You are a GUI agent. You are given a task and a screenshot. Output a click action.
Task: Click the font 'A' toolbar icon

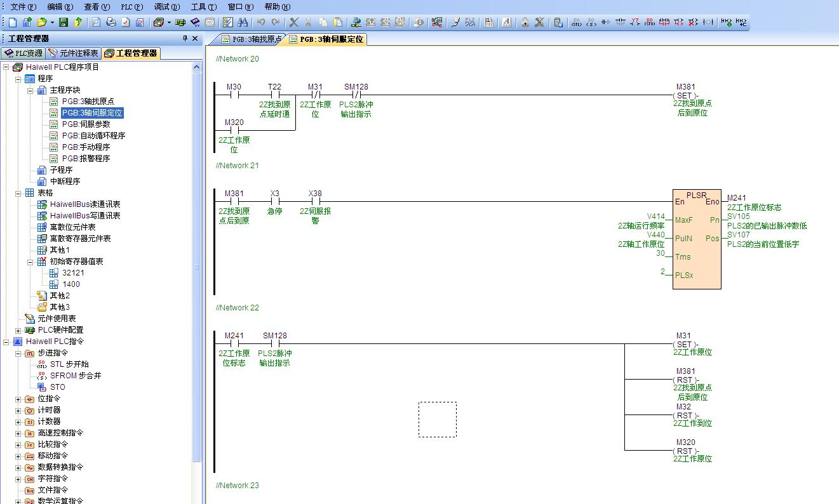[506, 22]
